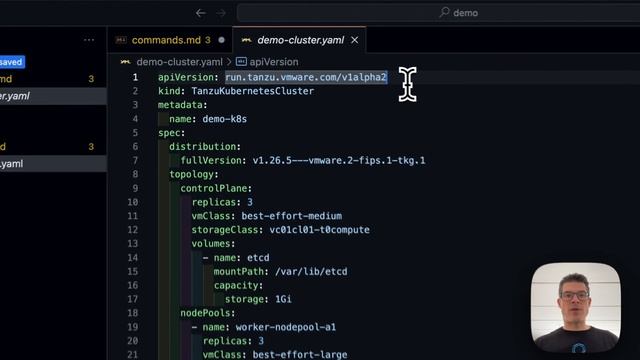
Task: Select the demo-cluster.yaml editor tab
Action: 299,40
